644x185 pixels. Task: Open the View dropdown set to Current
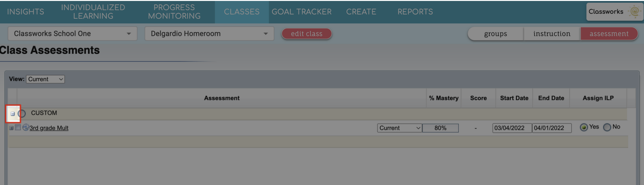coord(45,79)
